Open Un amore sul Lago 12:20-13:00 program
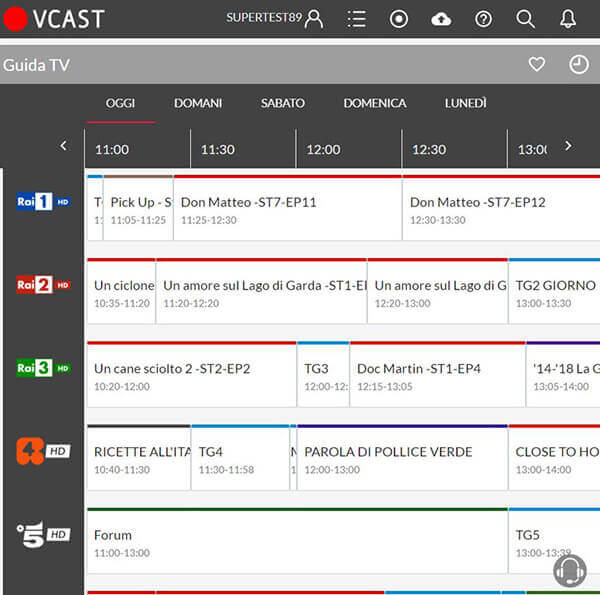Viewport: 600px width, 595px height. (x=437, y=292)
